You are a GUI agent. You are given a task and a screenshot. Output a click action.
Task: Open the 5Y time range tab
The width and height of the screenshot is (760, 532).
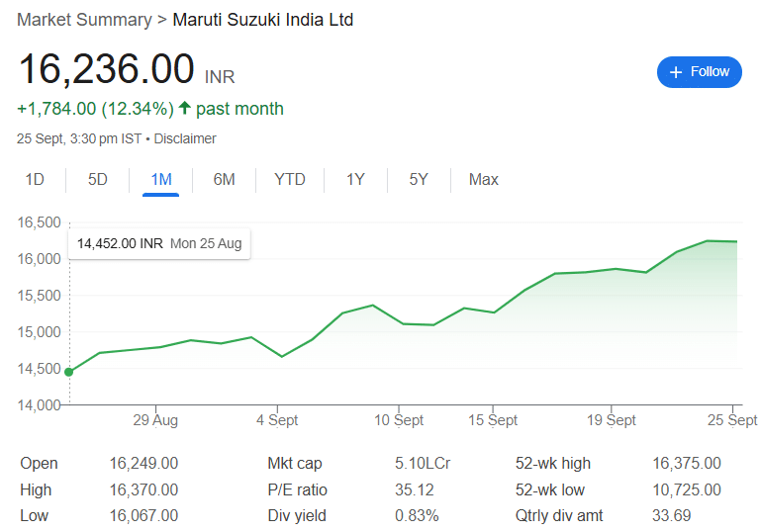[419, 180]
